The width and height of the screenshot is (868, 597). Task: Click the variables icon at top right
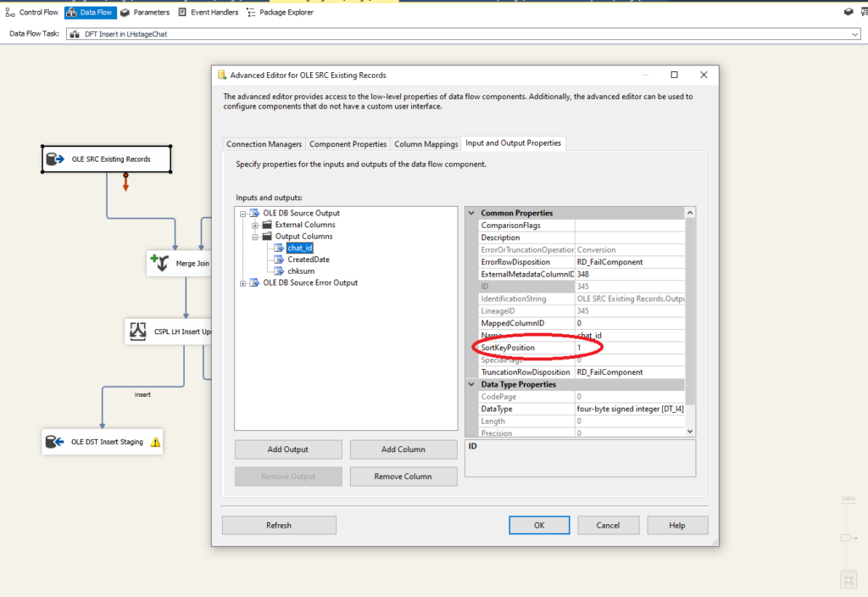(x=848, y=12)
